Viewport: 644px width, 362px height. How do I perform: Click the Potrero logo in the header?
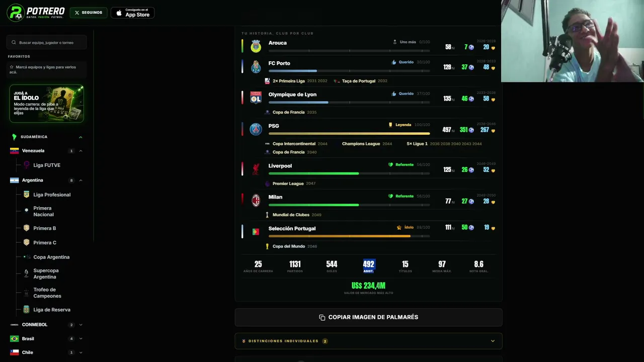click(x=36, y=13)
